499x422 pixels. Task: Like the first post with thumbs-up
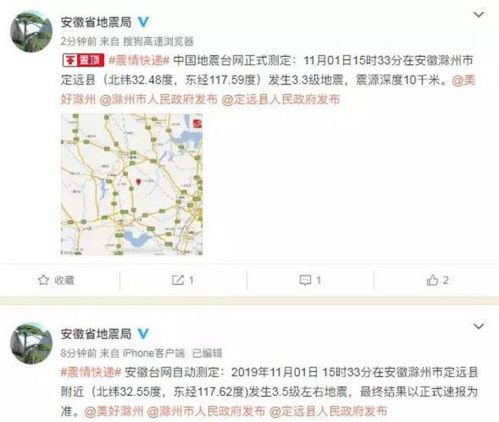tap(432, 280)
